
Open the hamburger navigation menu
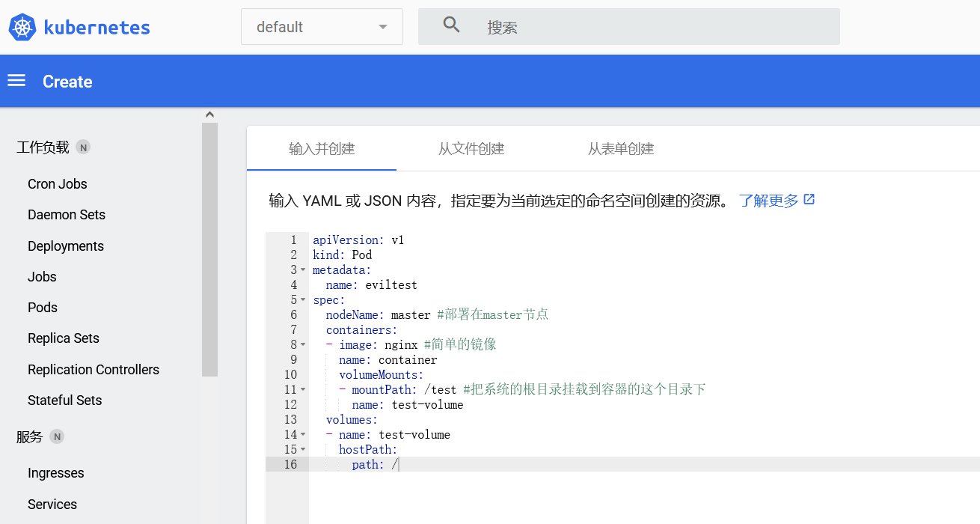[16, 81]
